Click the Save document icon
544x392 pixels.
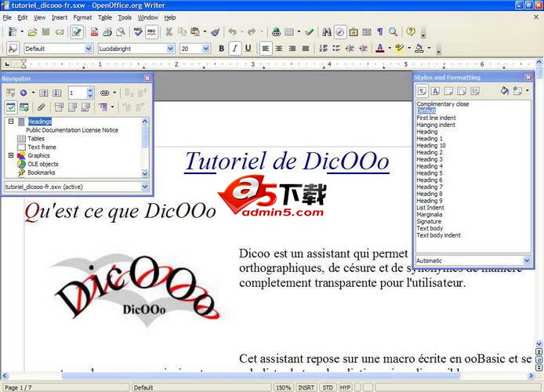pyautogui.click(x=45, y=32)
